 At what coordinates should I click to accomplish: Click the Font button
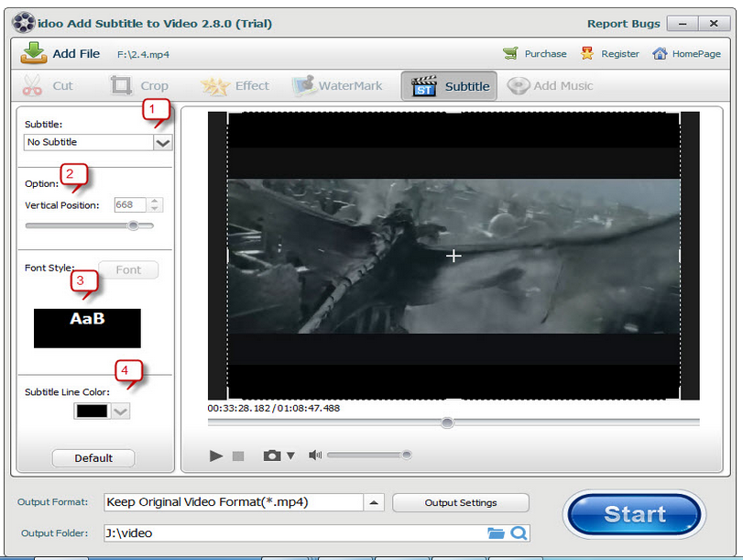point(128,269)
